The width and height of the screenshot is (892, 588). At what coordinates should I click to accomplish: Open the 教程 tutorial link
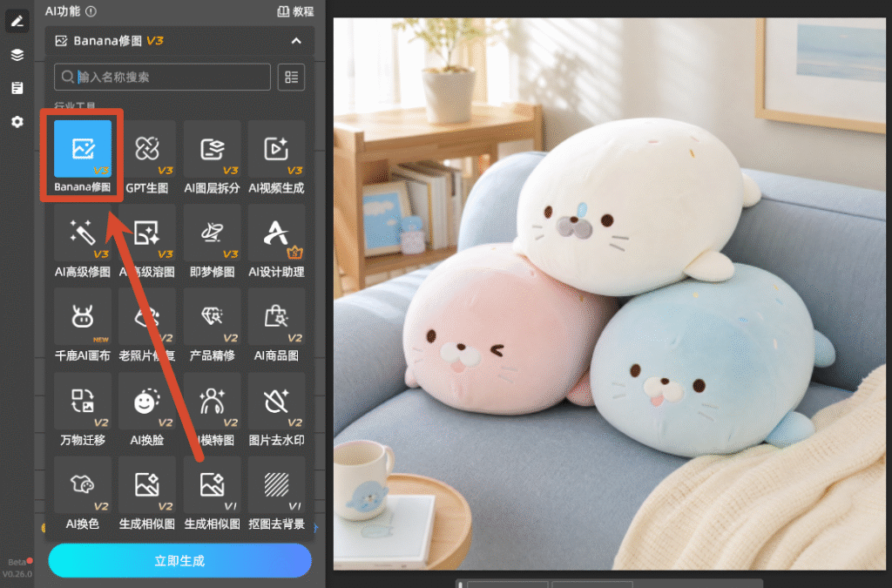pos(295,11)
